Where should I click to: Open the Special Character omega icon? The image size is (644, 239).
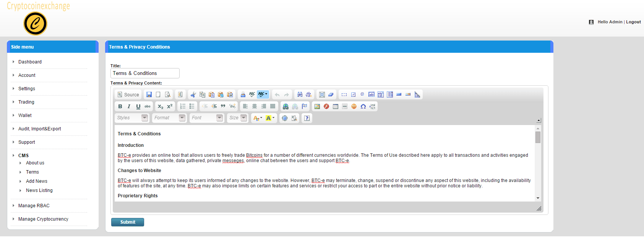click(363, 106)
